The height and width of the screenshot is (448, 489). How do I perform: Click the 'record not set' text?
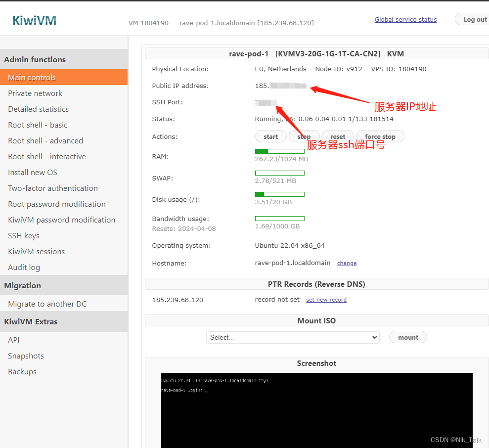277,300
